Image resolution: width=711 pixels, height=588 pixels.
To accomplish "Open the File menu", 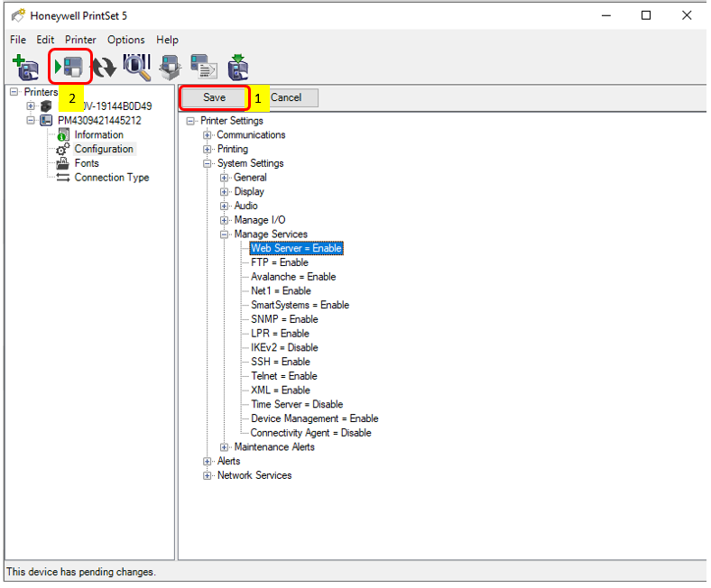I will click(18, 40).
